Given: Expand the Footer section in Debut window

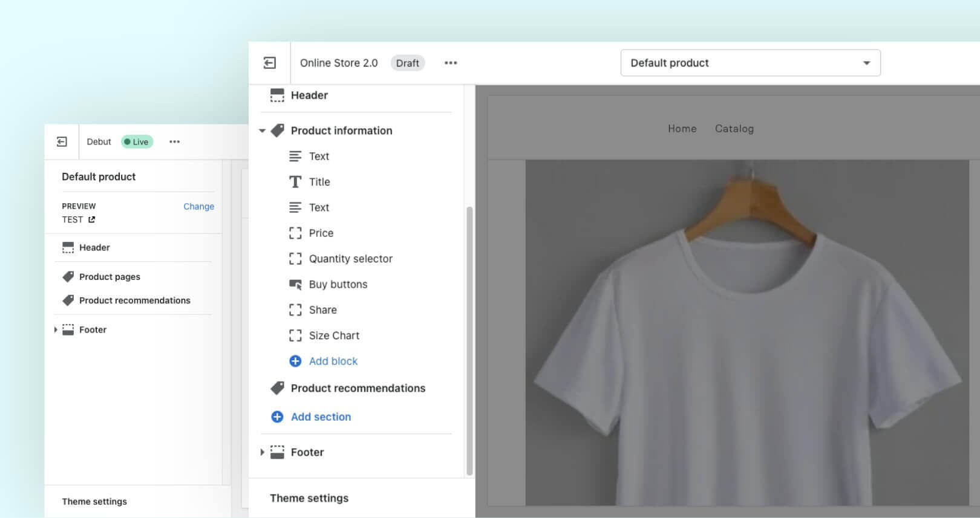Looking at the screenshot, I should pos(55,329).
